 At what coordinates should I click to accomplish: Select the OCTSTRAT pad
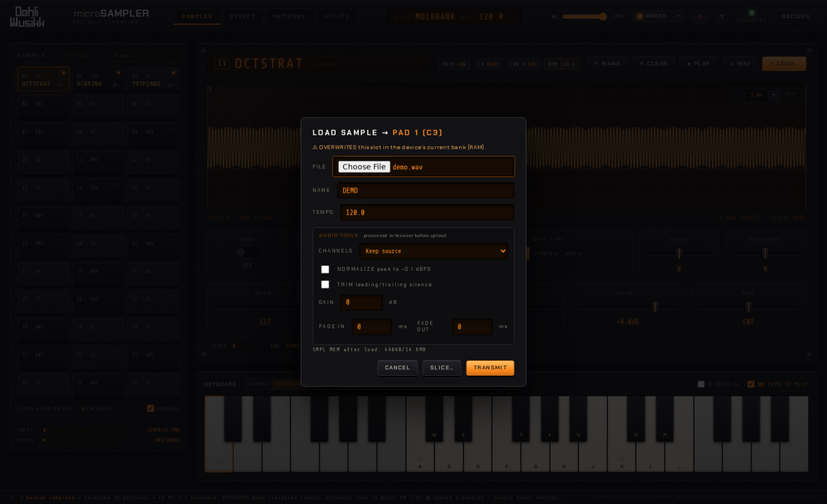tap(43, 79)
